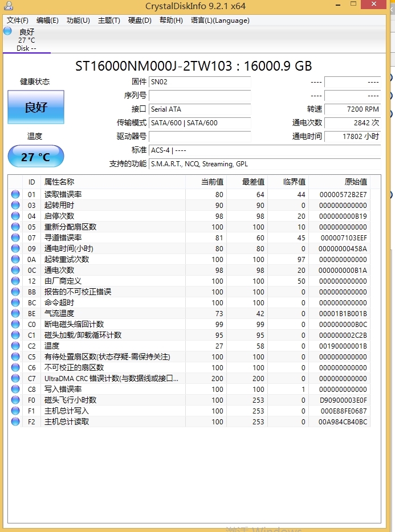Open the 编辑(E) menu
This screenshot has height=532, width=395.
click(47, 21)
